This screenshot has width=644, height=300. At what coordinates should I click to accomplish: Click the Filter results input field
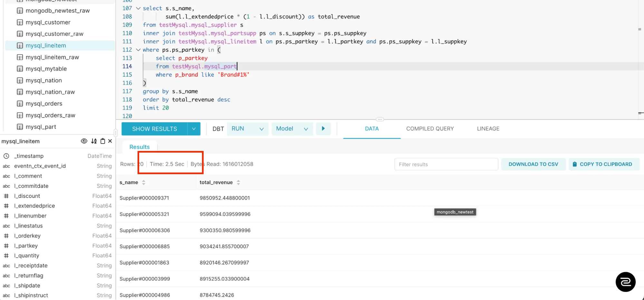(446, 164)
